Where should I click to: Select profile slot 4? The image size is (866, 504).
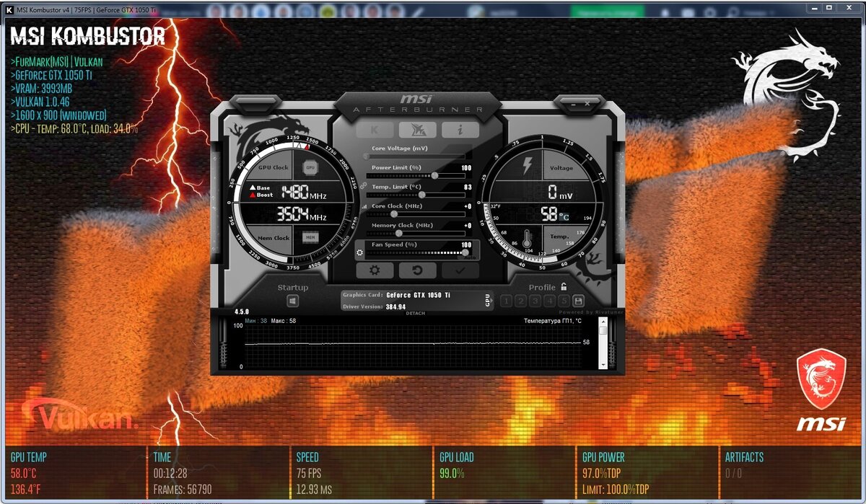549,301
